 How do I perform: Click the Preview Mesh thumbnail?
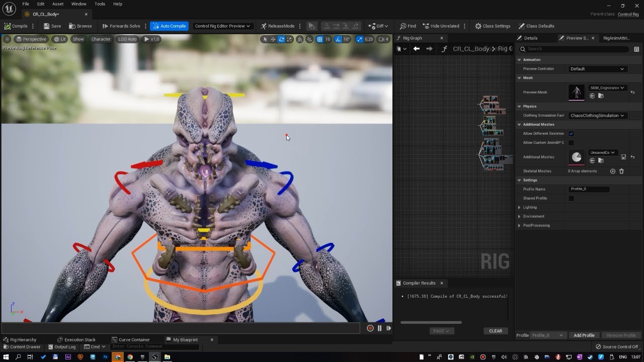coord(577,92)
